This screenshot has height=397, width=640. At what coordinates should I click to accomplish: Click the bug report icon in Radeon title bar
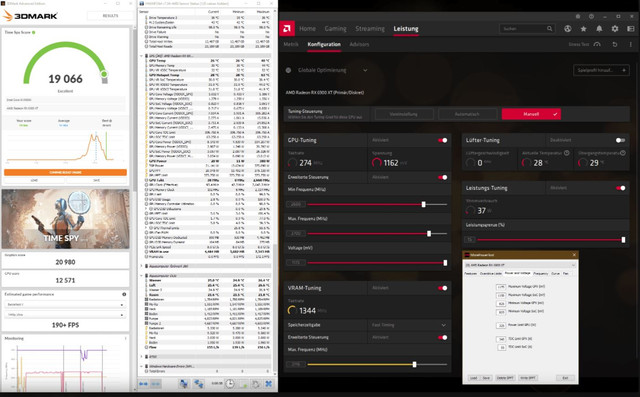tap(578, 16)
